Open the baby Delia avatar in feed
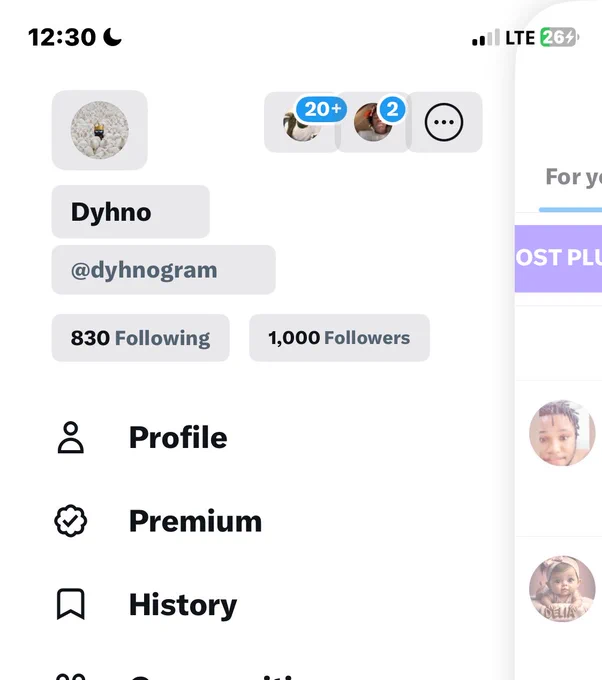The width and height of the screenshot is (602, 680). click(x=562, y=589)
